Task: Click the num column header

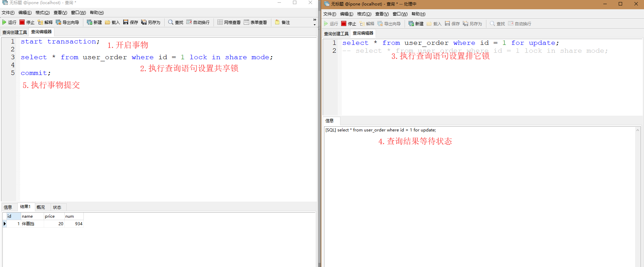Action: pos(74,216)
